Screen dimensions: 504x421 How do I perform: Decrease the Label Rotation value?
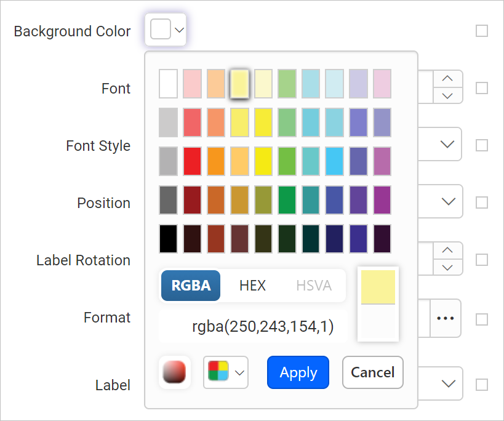447,267
